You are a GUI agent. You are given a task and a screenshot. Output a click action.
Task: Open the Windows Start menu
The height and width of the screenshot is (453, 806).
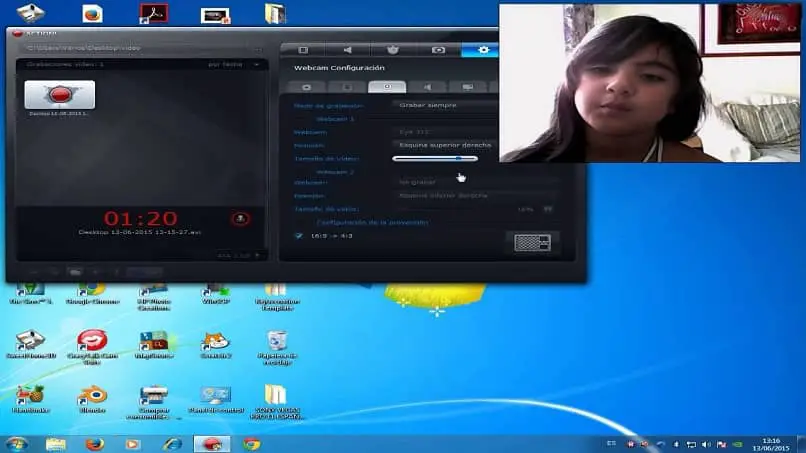17,444
